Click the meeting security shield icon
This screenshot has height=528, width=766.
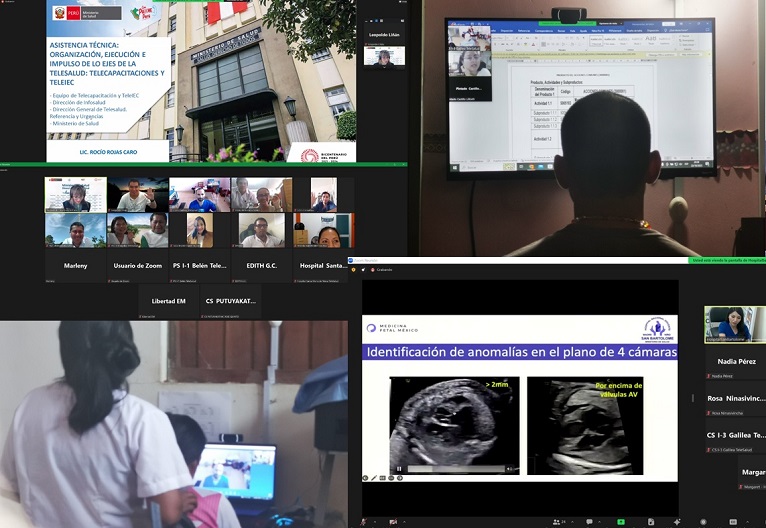click(x=353, y=270)
